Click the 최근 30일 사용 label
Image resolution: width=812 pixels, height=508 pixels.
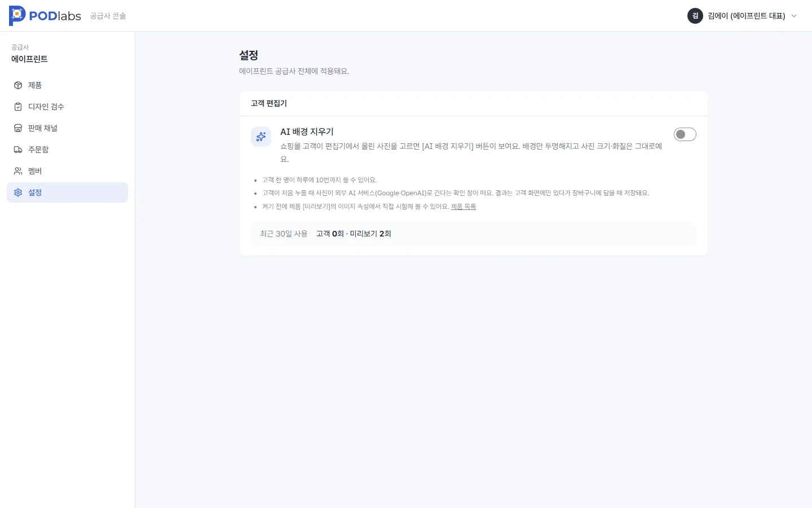point(284,234)
